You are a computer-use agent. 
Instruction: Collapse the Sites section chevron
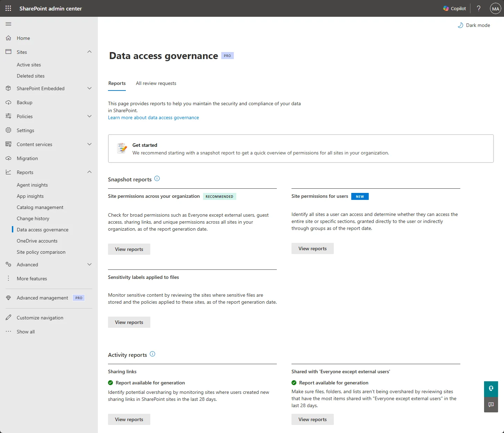89,52
